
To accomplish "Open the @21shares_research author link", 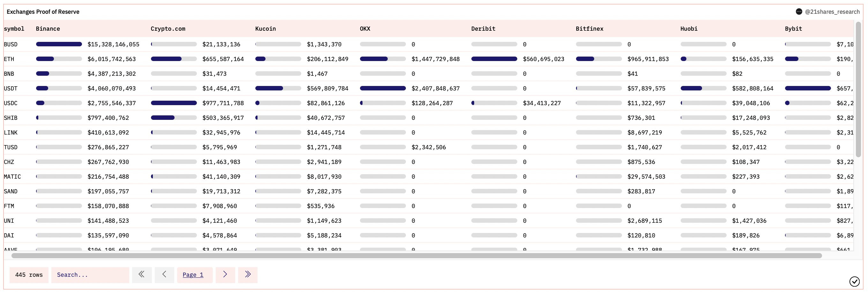I will (832, 12).
